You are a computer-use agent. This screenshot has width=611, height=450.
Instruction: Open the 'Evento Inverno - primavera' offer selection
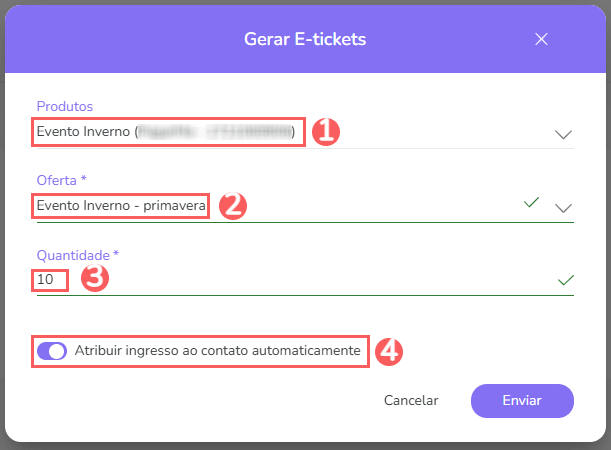click(120, 206)
